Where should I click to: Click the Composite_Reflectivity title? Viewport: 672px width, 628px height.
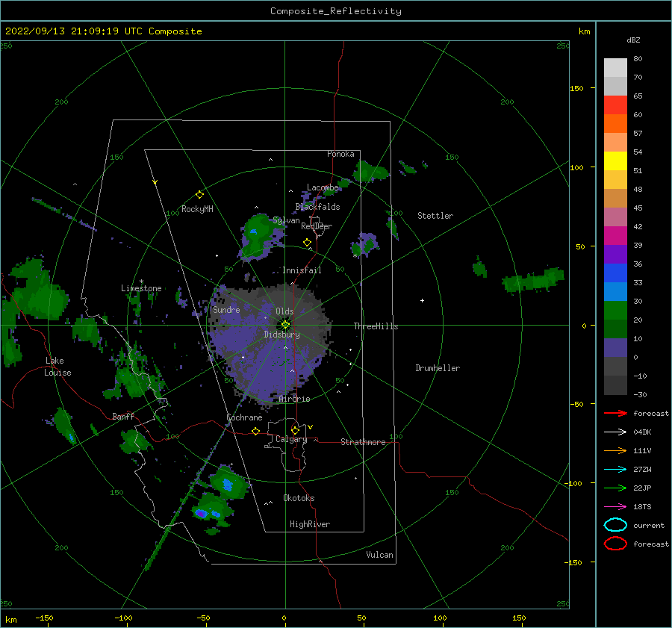336,11
